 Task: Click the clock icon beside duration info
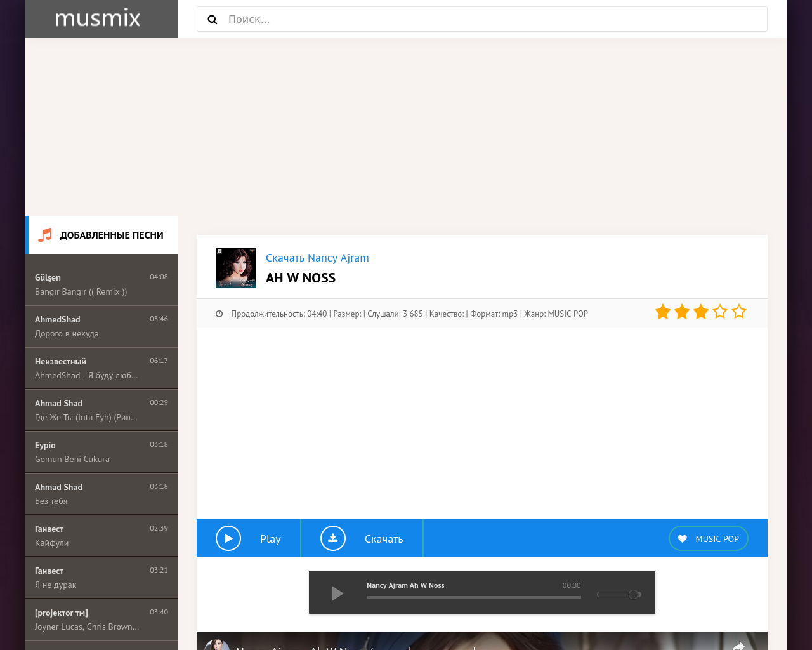click(x=219, y=314)
